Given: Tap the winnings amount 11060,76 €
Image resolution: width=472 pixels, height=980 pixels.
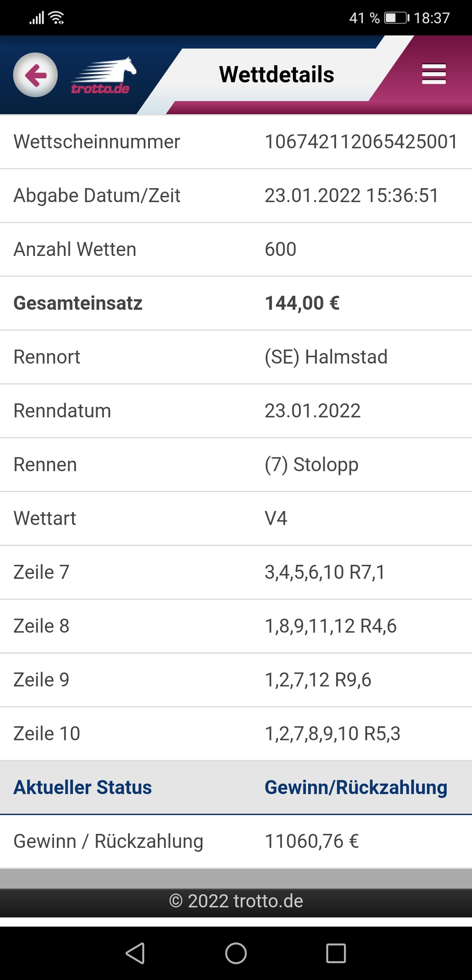Looking at the screenshot, I should pos(312,841).
